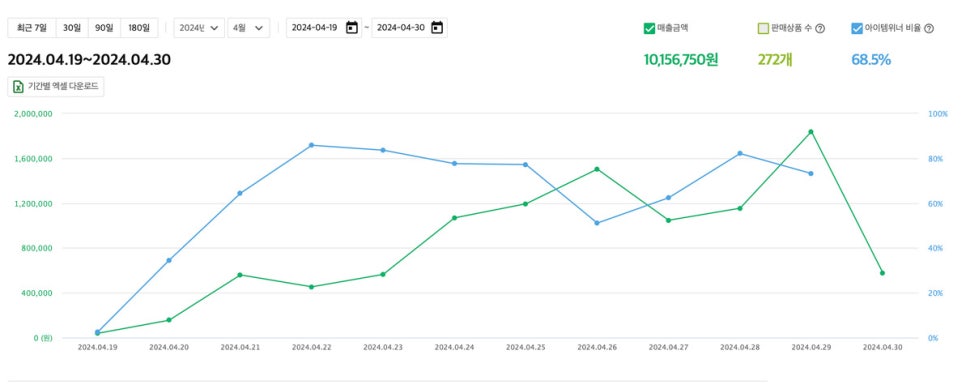Click green sales point on 2024.04.24
Screen dimensions: 966x389
point(454,218)
